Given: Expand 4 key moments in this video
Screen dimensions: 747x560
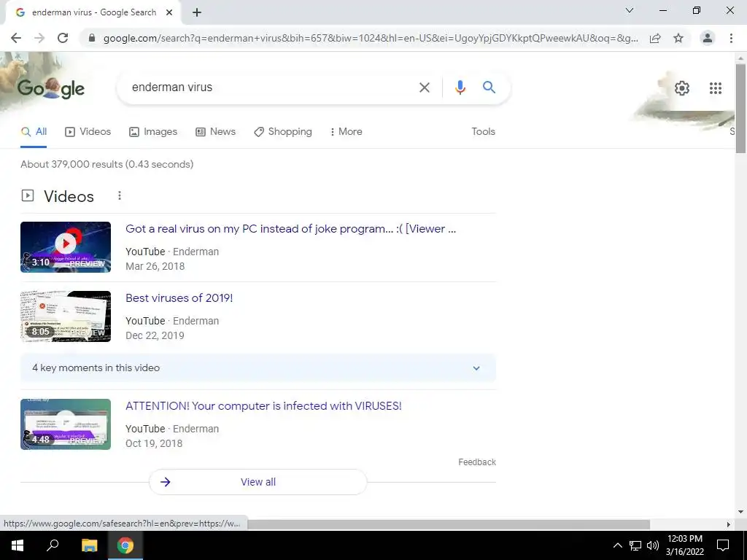Looking at the screenshot, I should (258, 368).
